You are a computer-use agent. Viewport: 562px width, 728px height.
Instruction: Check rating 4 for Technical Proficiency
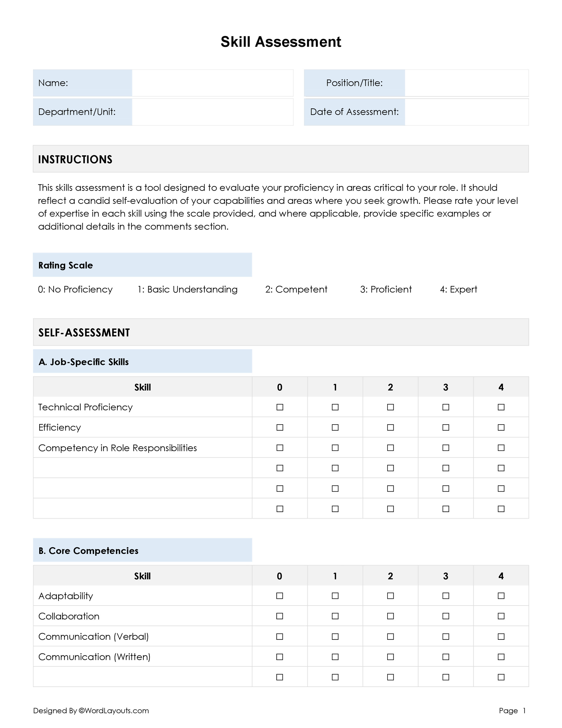click(501, 407)
